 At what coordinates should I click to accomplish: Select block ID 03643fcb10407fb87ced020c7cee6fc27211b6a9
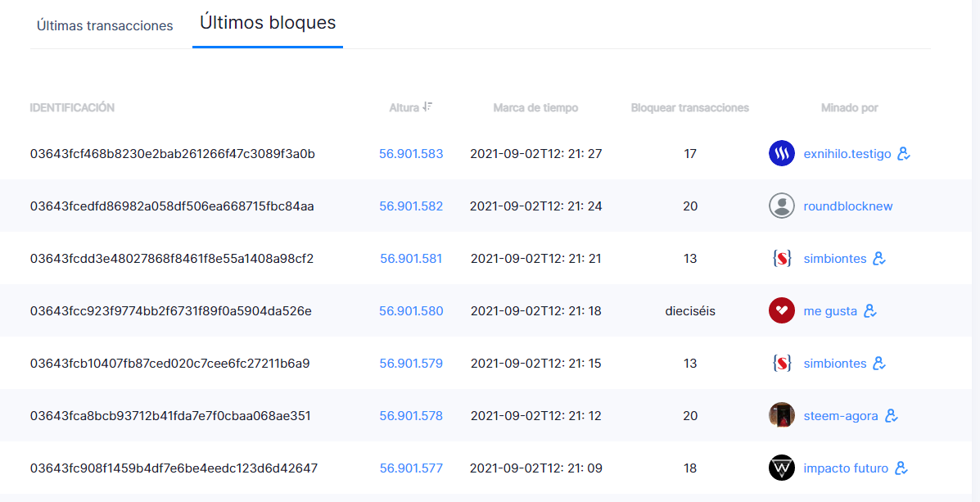pyautogui.click(x=169, y=364)
